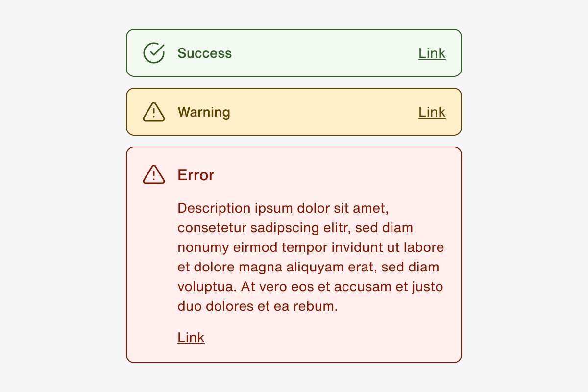This screenshot has height=392, width=588.
Task: Click the line starting "Description ipsum dolor"
Action: click(x=283, y=208)
